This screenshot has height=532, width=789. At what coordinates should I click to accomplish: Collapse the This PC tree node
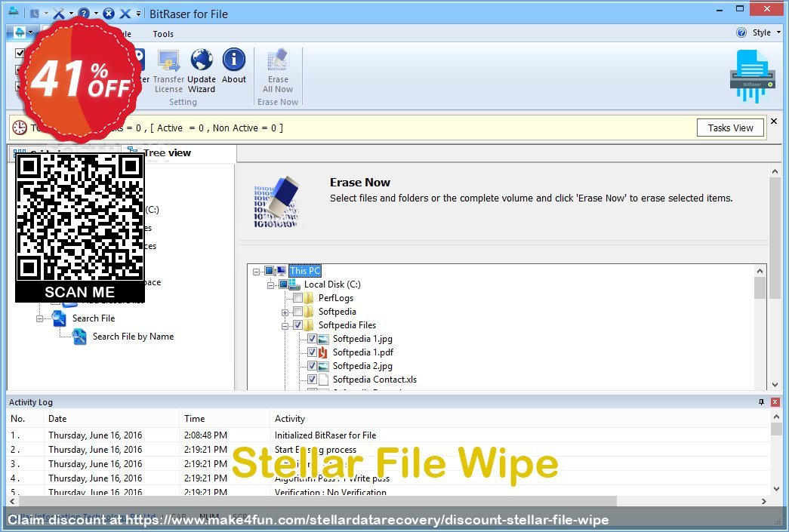tap(256, 272)
